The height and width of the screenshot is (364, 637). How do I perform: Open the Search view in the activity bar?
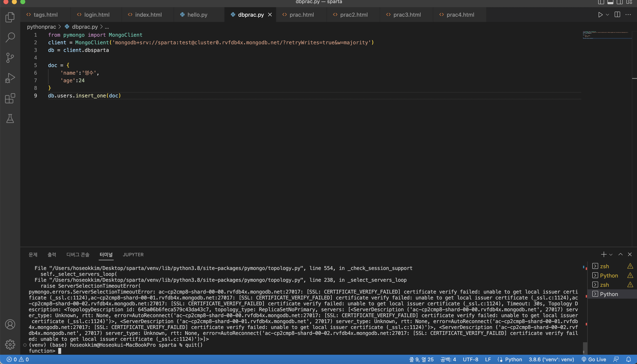pyautogui.click(x=10, y=37)
